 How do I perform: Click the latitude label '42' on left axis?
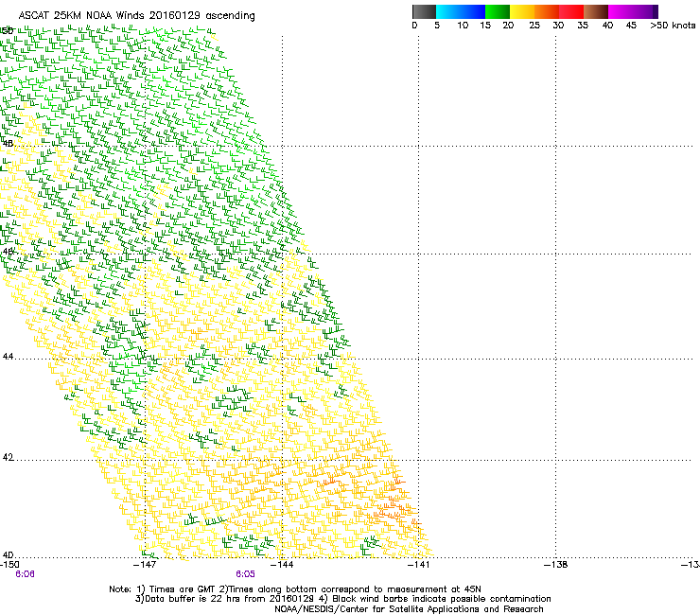(8, 457)
